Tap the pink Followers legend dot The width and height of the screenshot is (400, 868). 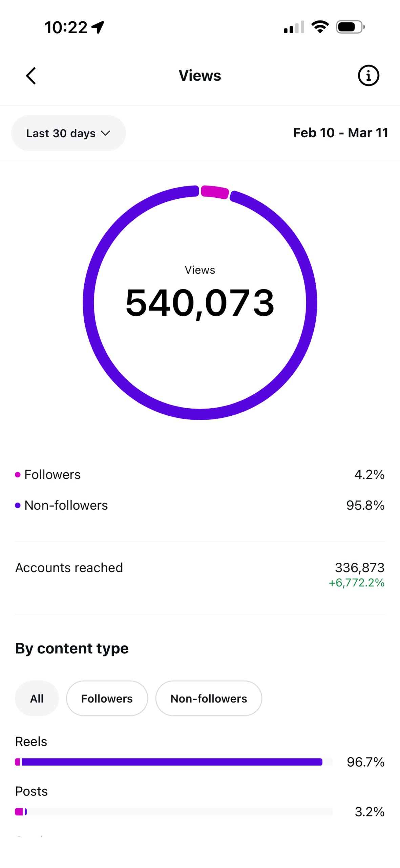click(18, 474)
